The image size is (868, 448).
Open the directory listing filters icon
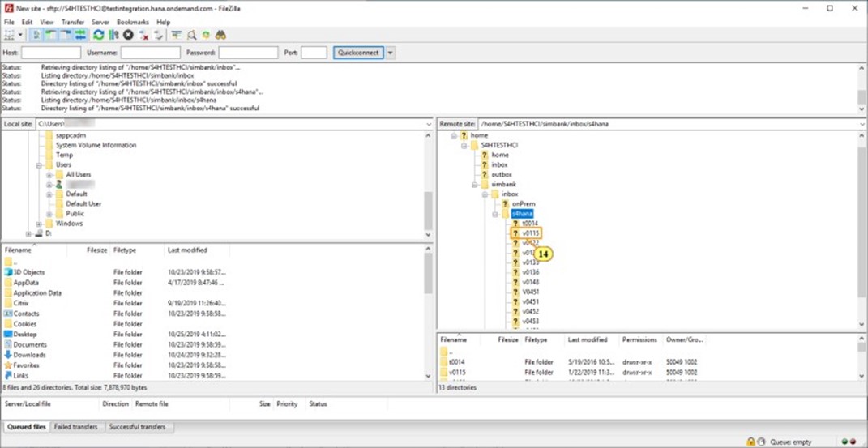pyautogui.click(x=176, y=35)
